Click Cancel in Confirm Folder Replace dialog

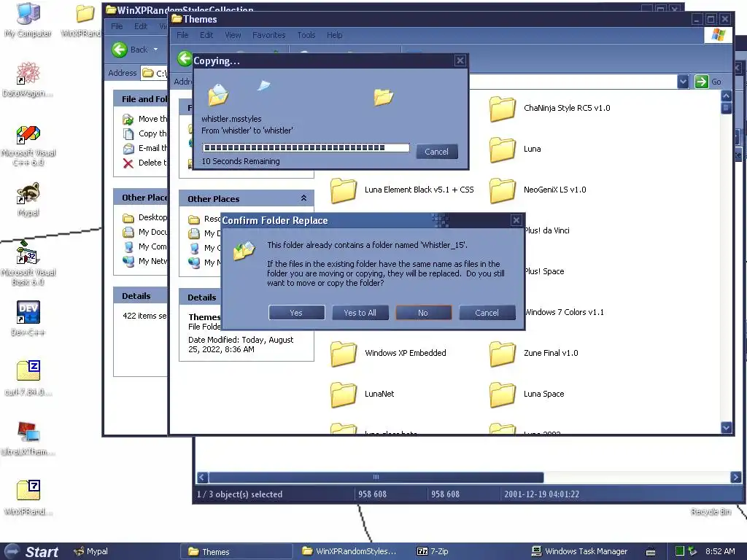point(487,313)
